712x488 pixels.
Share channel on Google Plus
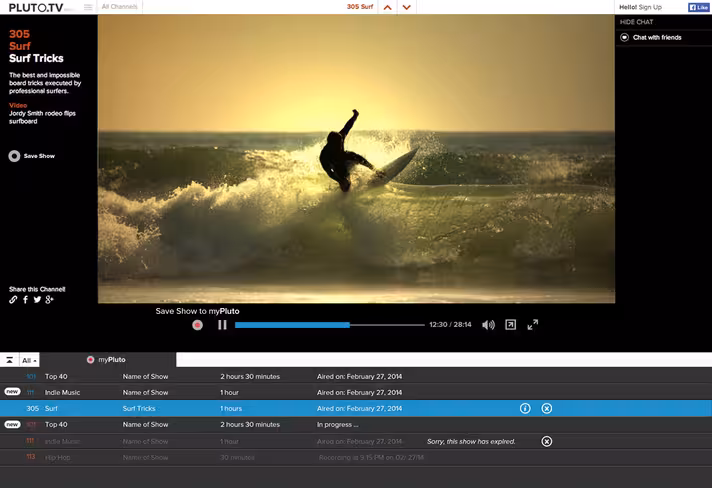point(49,300)
